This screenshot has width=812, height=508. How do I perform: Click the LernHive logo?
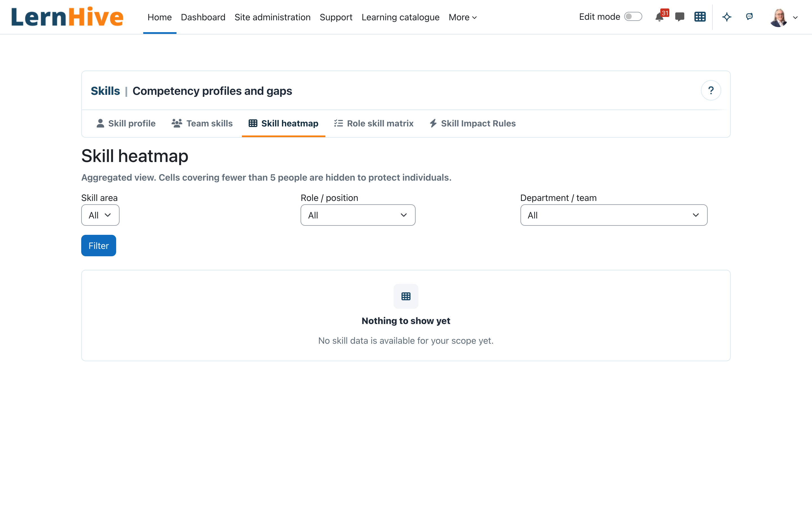tap(67, 17)
